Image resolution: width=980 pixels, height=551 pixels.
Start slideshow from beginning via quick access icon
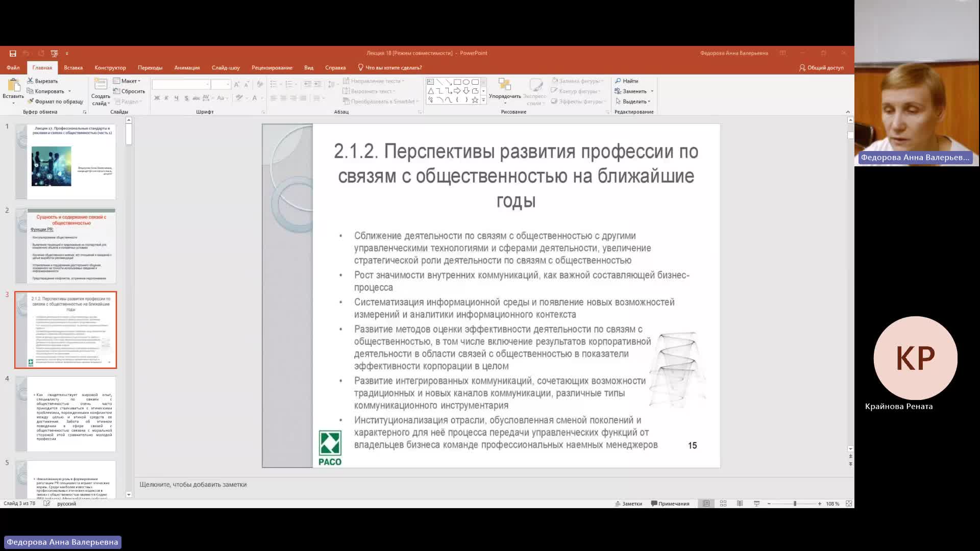(x=54, y=53)
